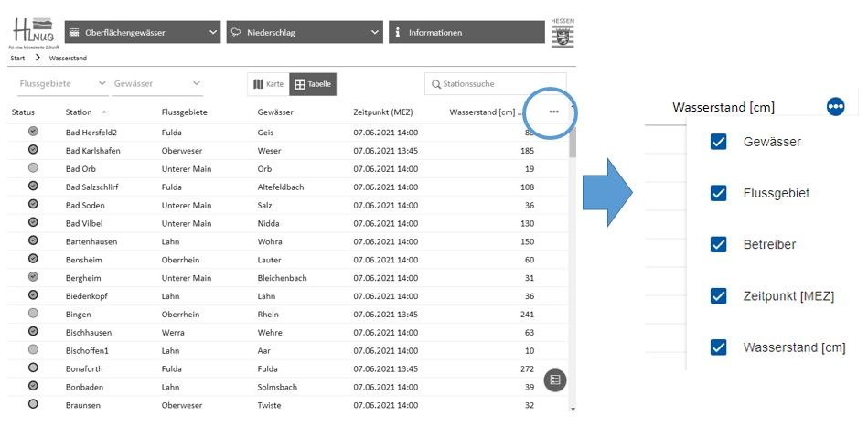Open the Informationen menu
868x427 pixels.
(466, 32)
